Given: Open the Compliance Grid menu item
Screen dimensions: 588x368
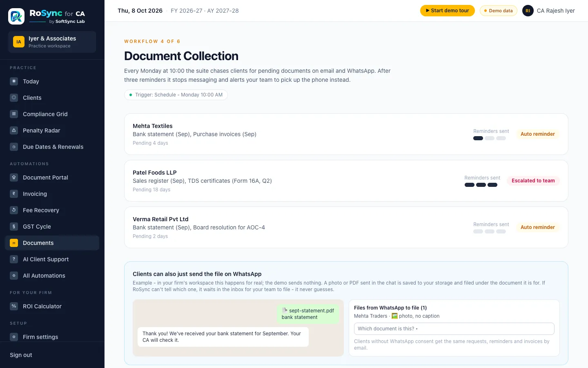Looking at the screenshot, I should click(x=52, y=114).
